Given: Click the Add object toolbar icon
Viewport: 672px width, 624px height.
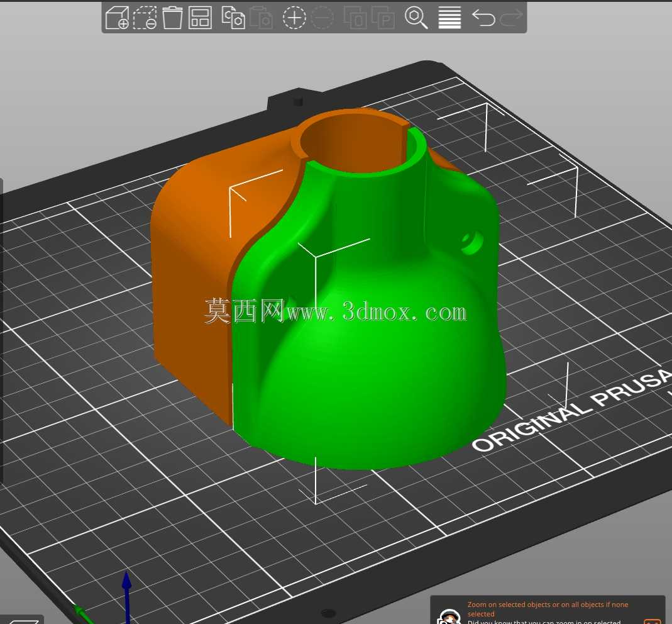Looking at the screenshot, I should pos(117,18).
